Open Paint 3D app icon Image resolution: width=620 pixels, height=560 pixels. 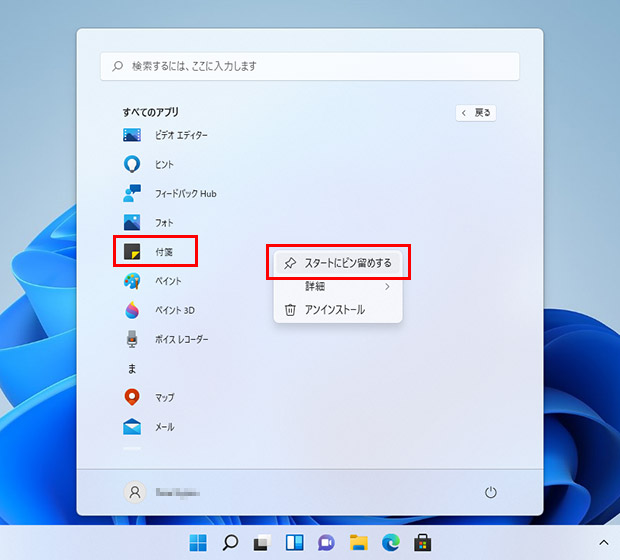click(131, 310)
